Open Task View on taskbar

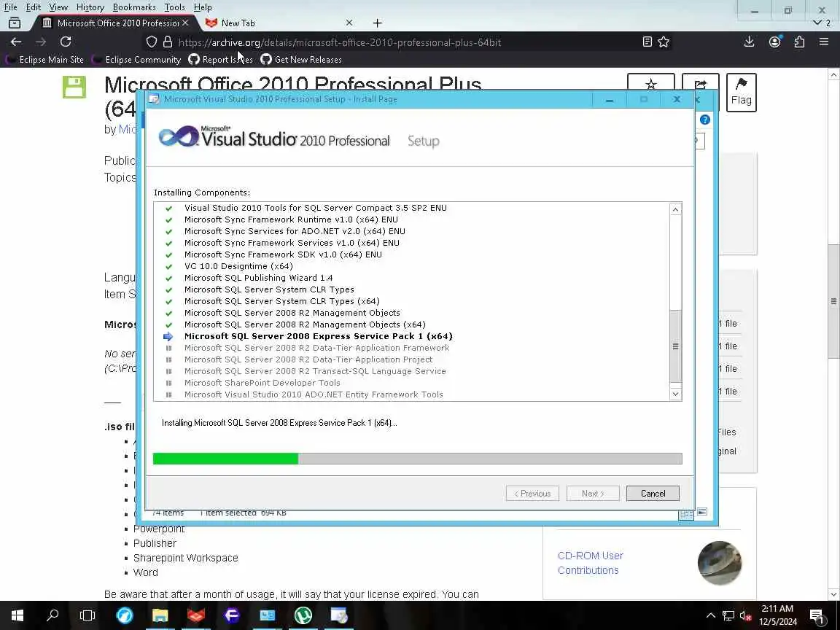[x=87, y=615]
